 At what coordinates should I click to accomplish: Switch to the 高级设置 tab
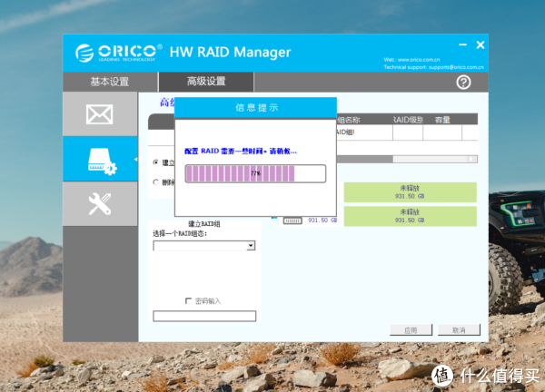click(206, 82)
